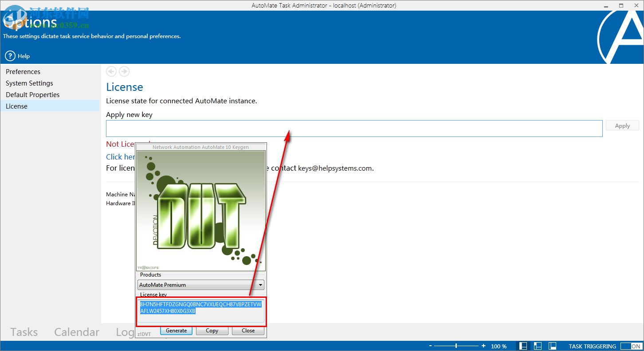The width and height of the screenshot is (644, 351).
Task: Click the 'License' page heading
Action: pyautogui.click(x=125, y=87)
